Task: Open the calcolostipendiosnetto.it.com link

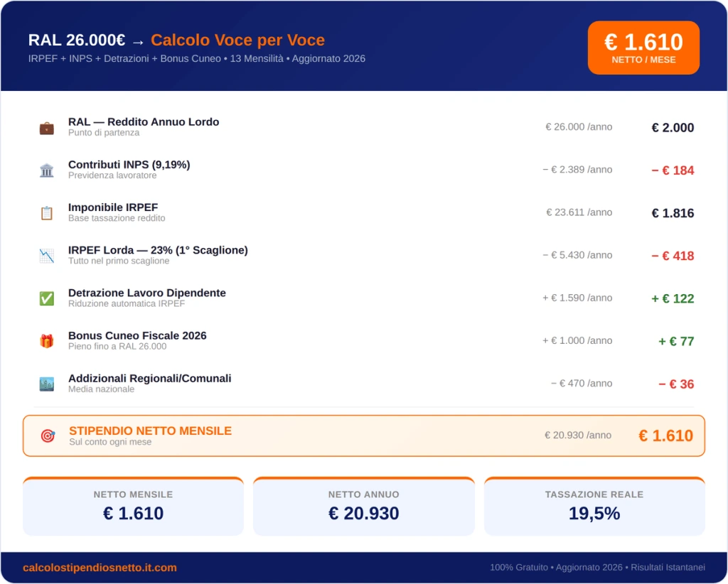Action: point(100,567)
